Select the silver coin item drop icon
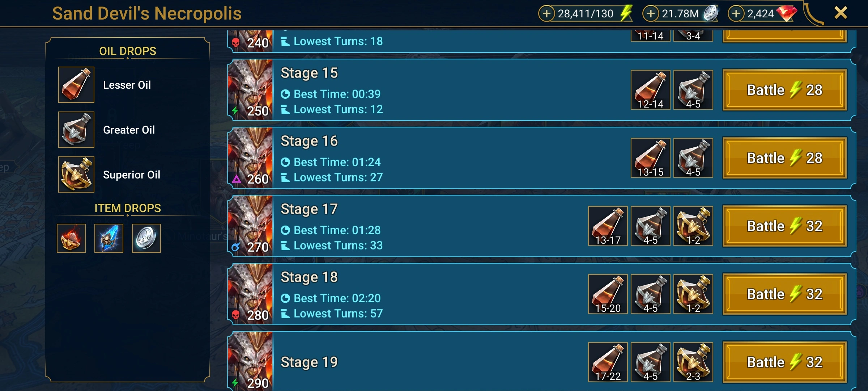The width and height of the screenshot is (868, 391). point(146,238)
